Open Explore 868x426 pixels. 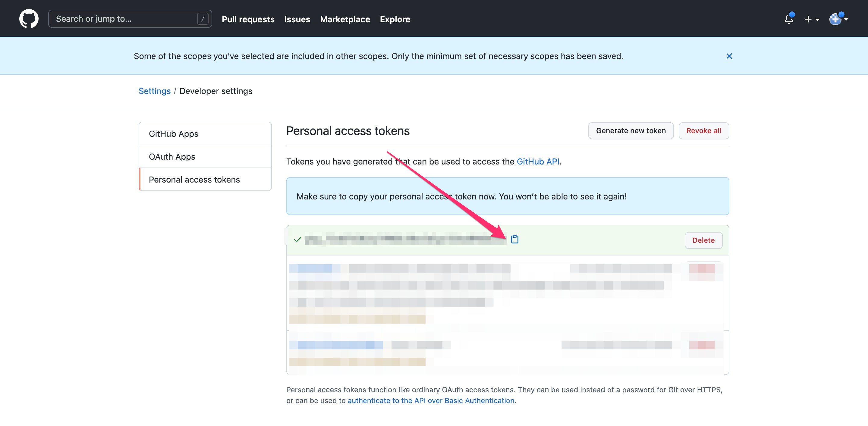[x=395, y=19]
